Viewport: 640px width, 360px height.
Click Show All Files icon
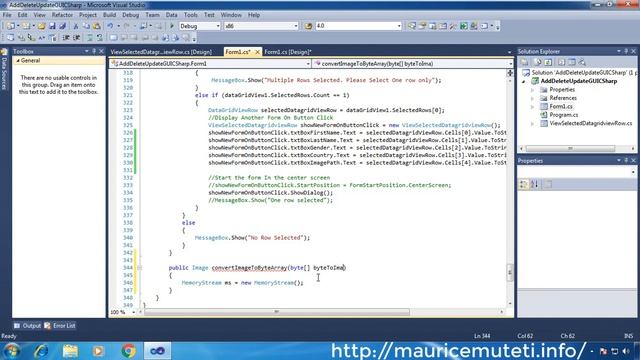(538, 62)
